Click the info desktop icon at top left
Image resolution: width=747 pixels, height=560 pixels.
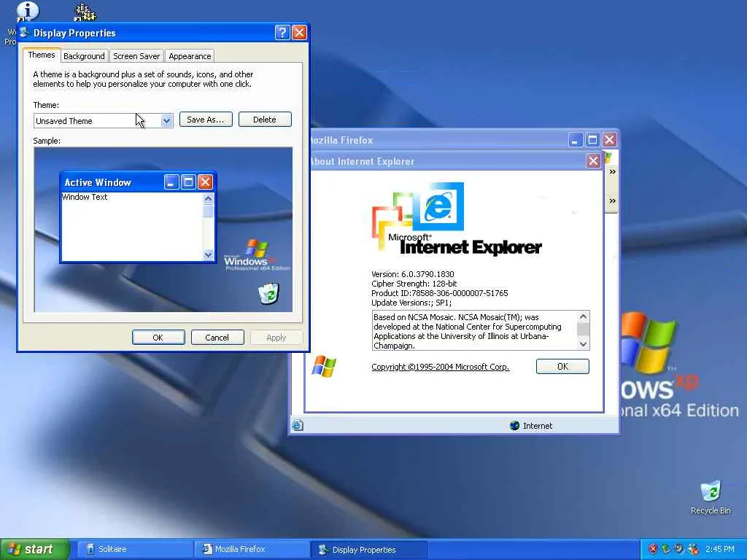pyautogui.click(x=28, y=12)
